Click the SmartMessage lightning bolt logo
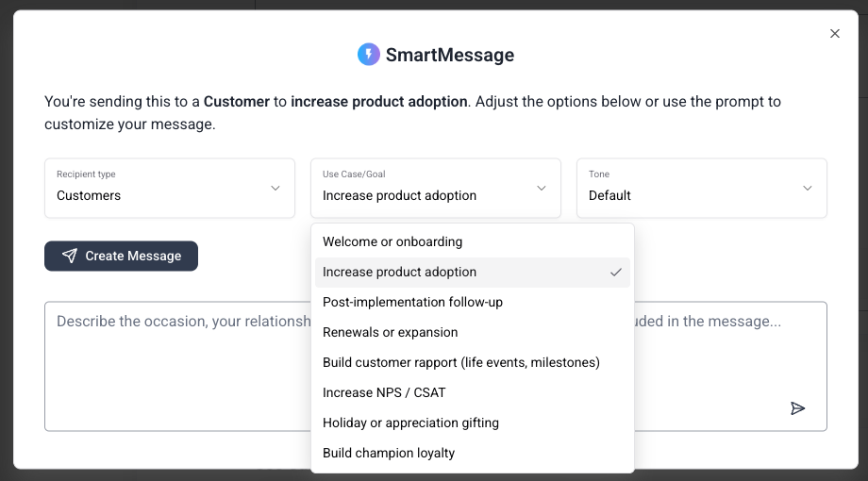868x481 pixels. [369, 55]
